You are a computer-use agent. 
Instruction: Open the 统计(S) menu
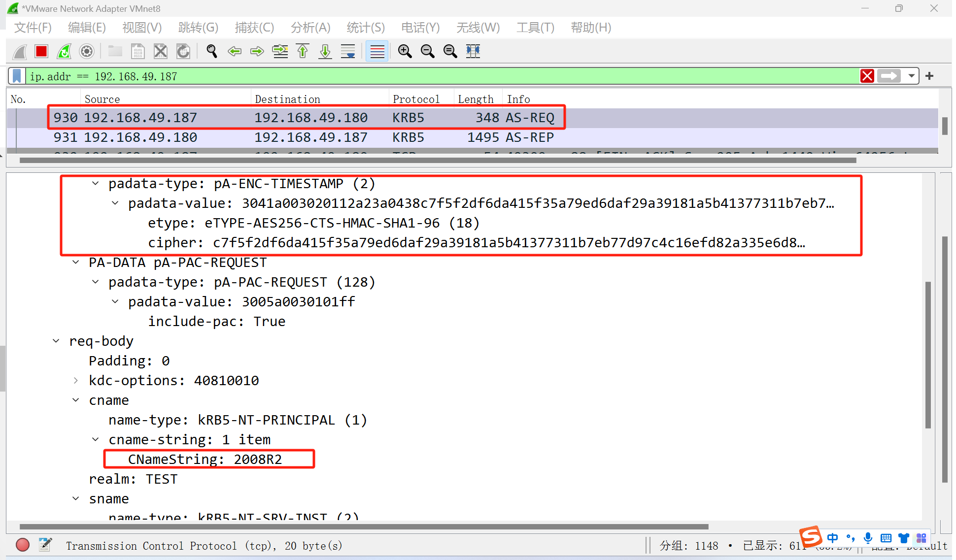pyautogui.click(x=365, y=28)
